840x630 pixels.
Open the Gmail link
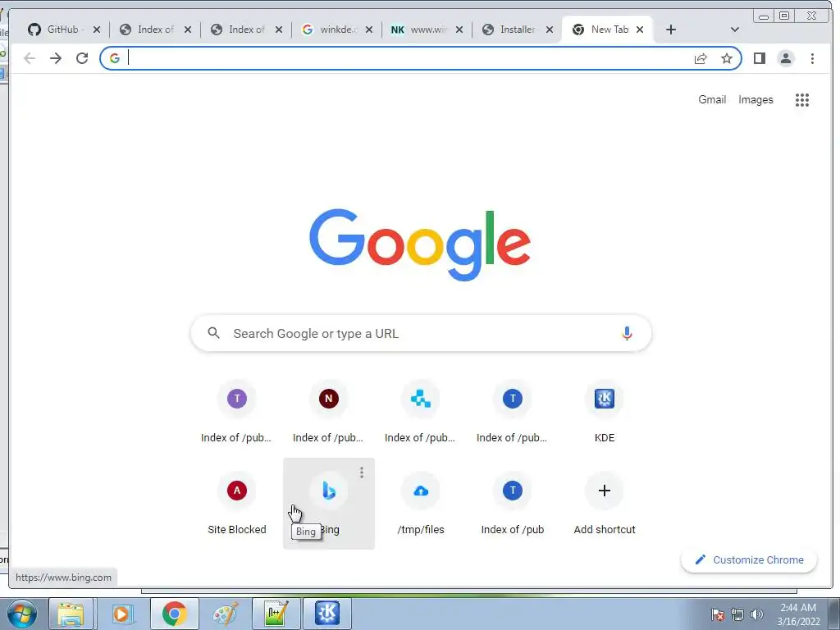click(712, 99)
